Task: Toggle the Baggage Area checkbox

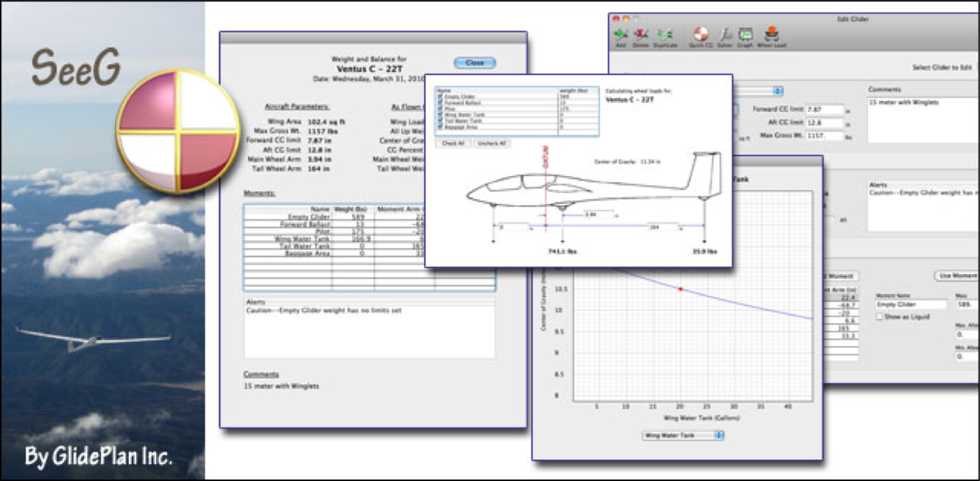Action: click(440, 126)
